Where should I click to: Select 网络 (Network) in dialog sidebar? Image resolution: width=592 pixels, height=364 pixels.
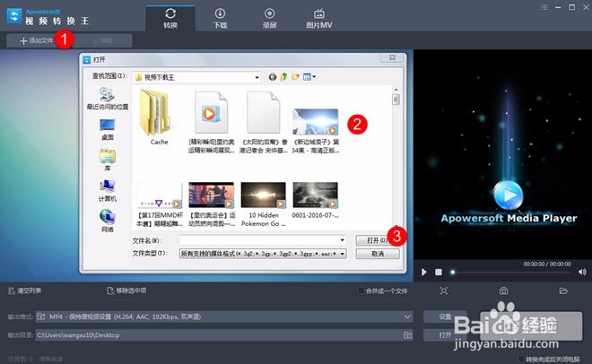click(108, 221)
